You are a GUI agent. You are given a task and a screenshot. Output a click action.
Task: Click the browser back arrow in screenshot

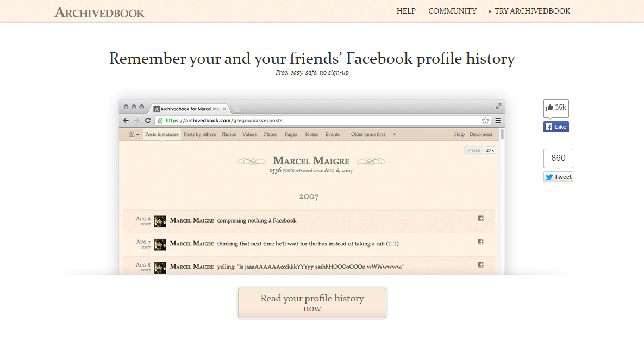coord(126,120)
